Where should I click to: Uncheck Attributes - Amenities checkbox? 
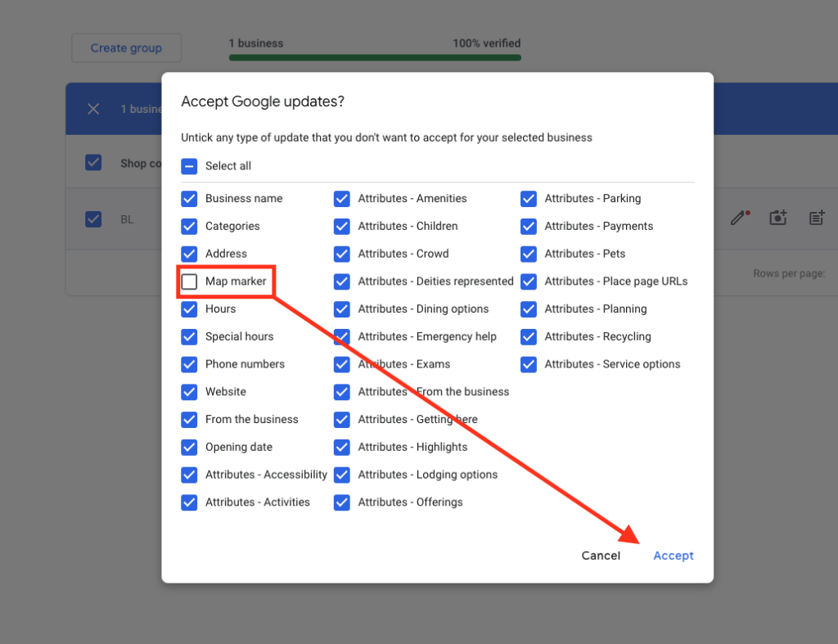(342, 199)
